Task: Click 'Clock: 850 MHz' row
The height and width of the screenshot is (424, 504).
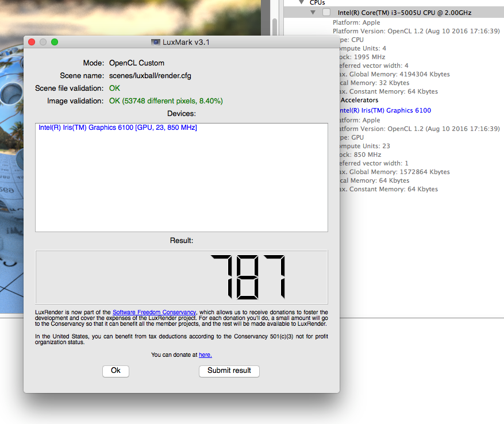Action: (x=360, y=155)
